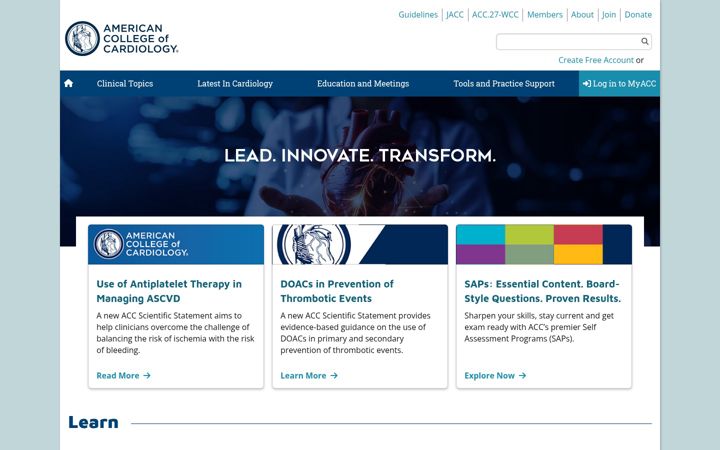Click Learn More link on DOACs card
Screen dimensions: 720x450
pos(309,376)
